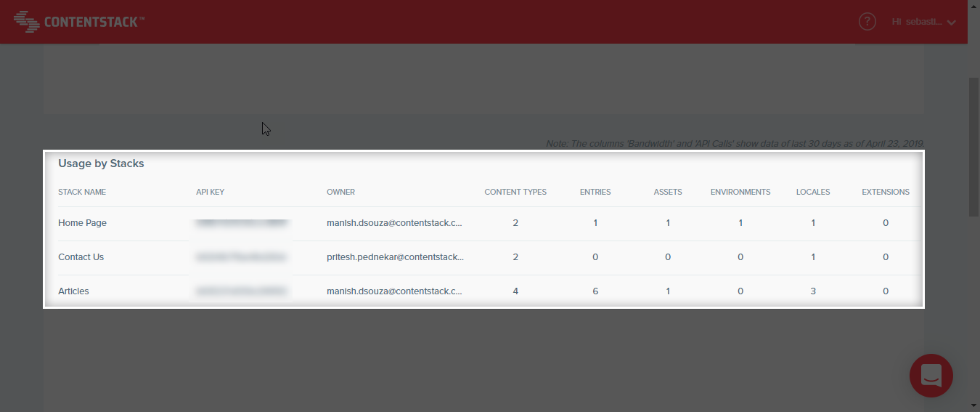Viewport: 980px width, 412px height.
Task: Click the scrollbar up arrow
Action: [x=973, y=6]
